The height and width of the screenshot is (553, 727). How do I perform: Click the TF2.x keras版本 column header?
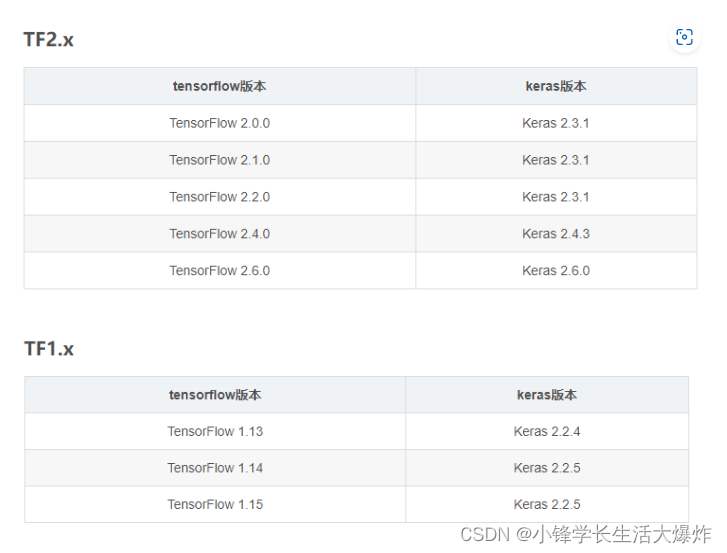[x=556, y=86]
